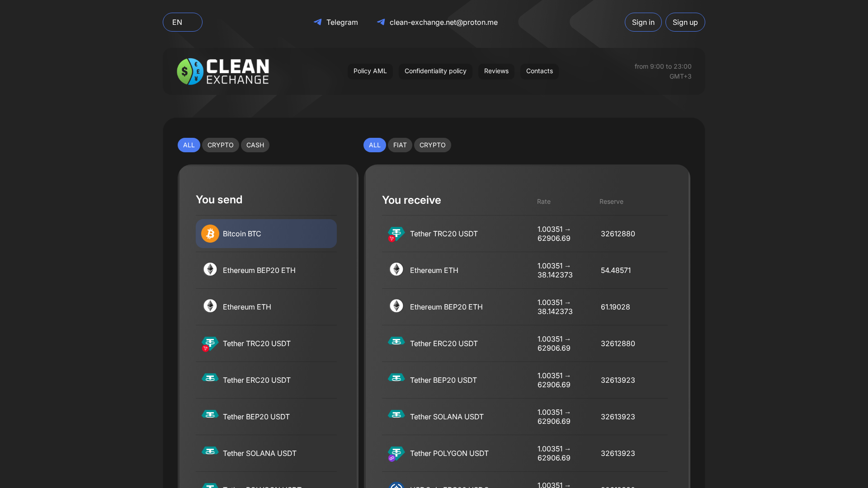Select ALL filter above You send

[x=189, y=145]
